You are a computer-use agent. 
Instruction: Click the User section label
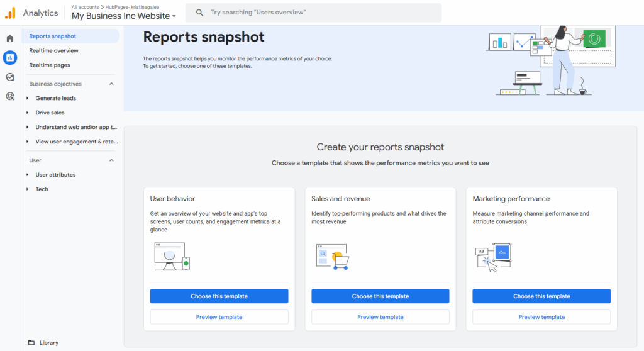coord(35,160)
